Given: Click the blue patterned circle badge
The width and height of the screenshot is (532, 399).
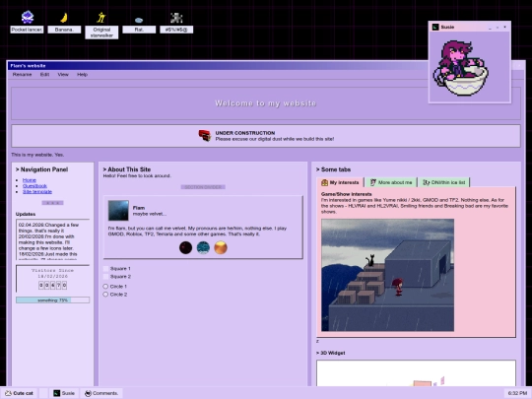Looking at the screenshot, I should click(203, 247).
